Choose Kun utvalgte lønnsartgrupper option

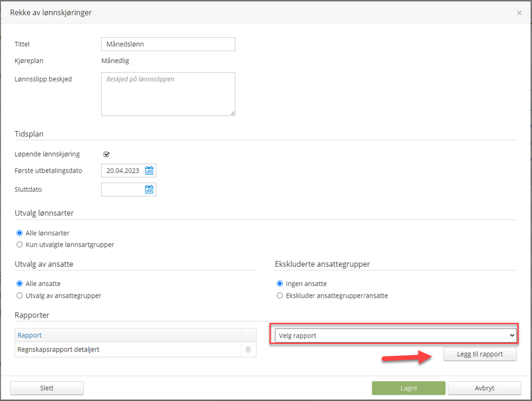click(20, 244)
